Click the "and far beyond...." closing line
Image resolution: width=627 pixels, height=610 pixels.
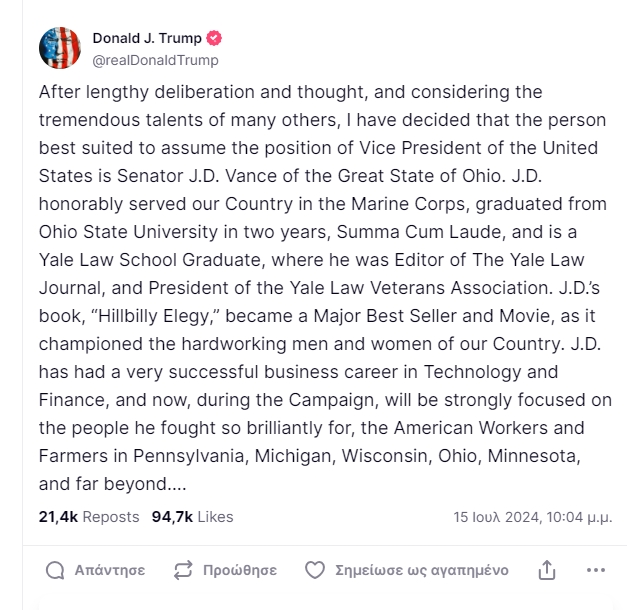(113, 484)
